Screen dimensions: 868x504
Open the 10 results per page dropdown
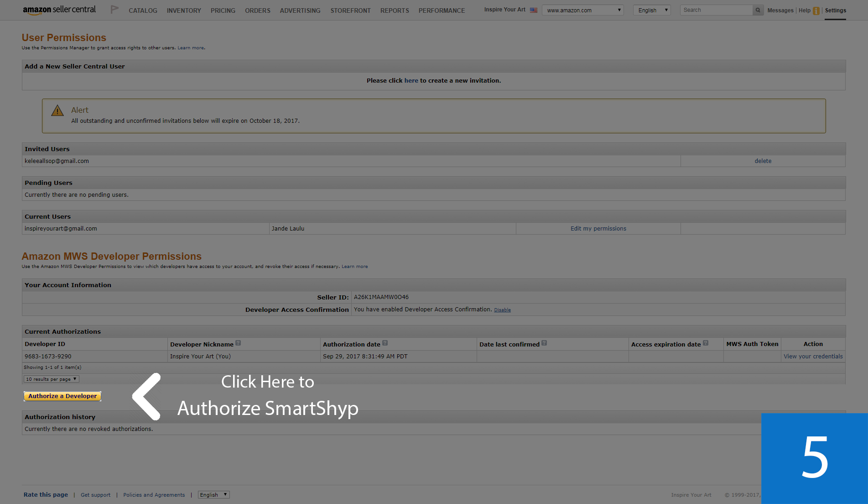[51, 379]
